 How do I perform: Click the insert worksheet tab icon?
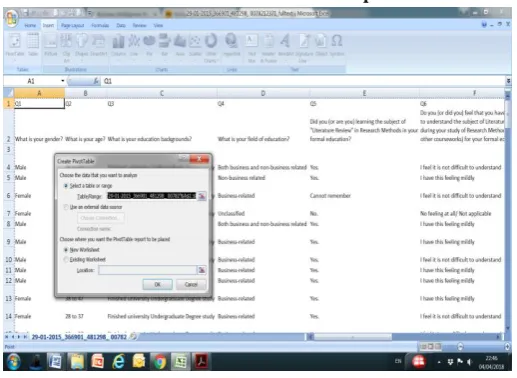pyautogui.click(x=133, y=337)
